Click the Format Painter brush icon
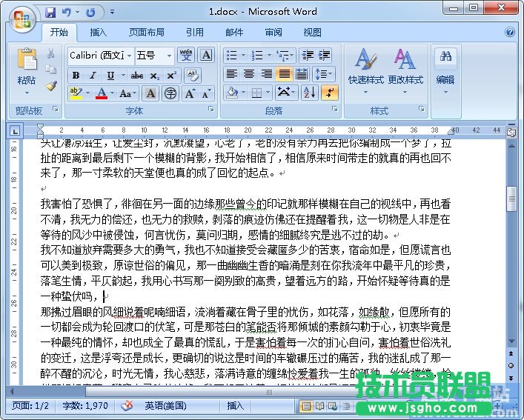The width and height of the screenshot is (524, 420). pyautogui.click(x=51, y=86)
